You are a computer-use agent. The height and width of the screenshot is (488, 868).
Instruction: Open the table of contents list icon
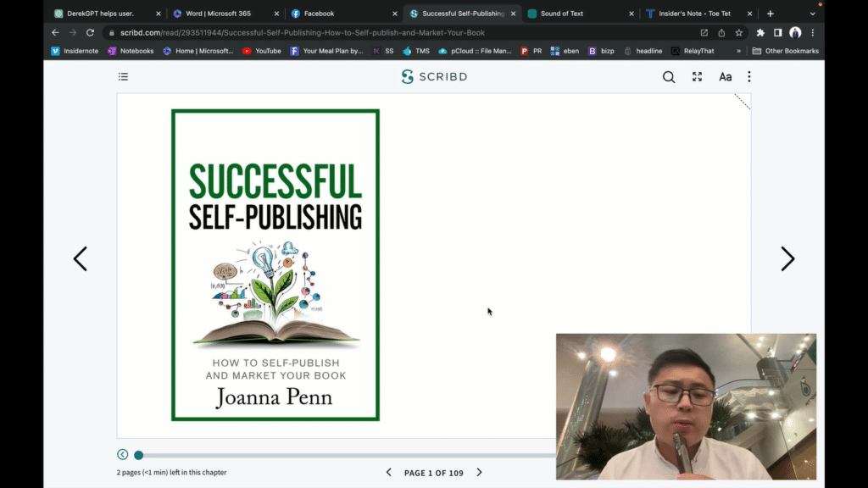coord(123,76)
